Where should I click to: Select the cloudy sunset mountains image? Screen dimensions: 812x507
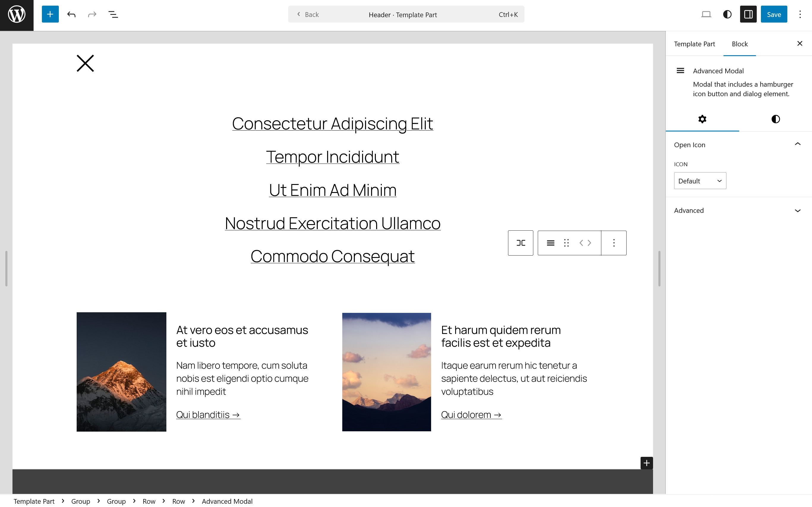coord(387,372)
